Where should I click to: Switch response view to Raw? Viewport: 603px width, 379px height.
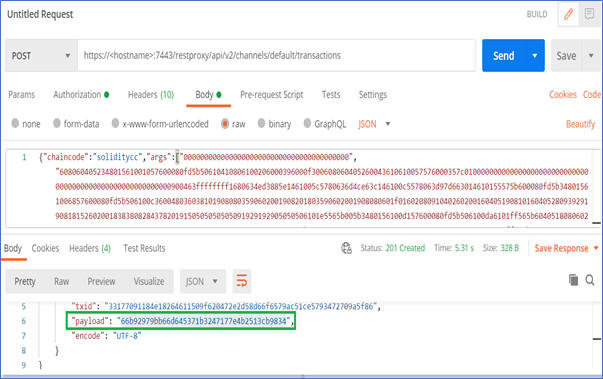tap(62, 281)
